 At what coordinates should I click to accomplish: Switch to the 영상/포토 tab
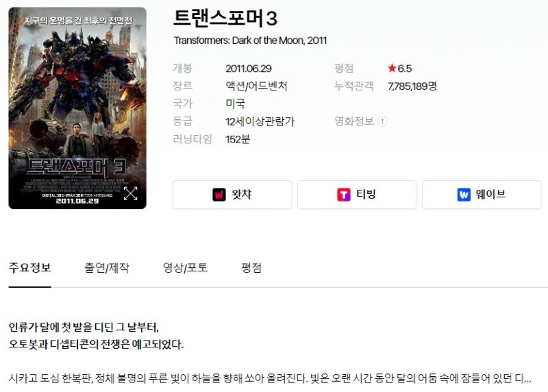(x=185, y=268)
